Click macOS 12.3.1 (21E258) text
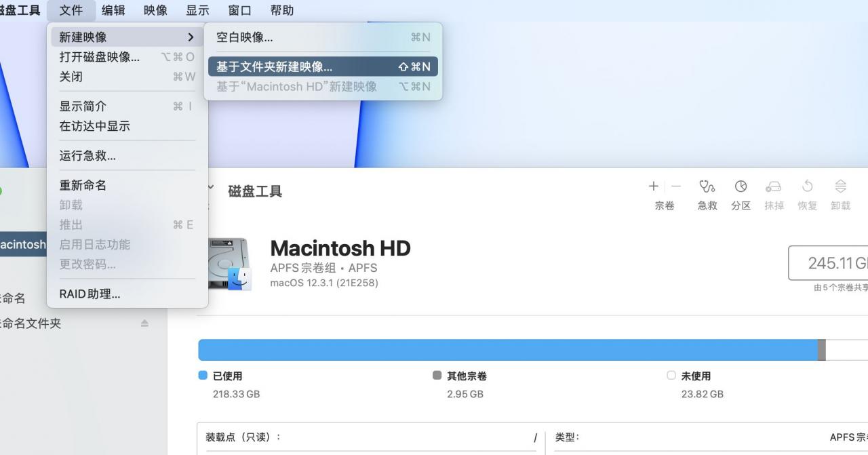 tap(324, 283)
